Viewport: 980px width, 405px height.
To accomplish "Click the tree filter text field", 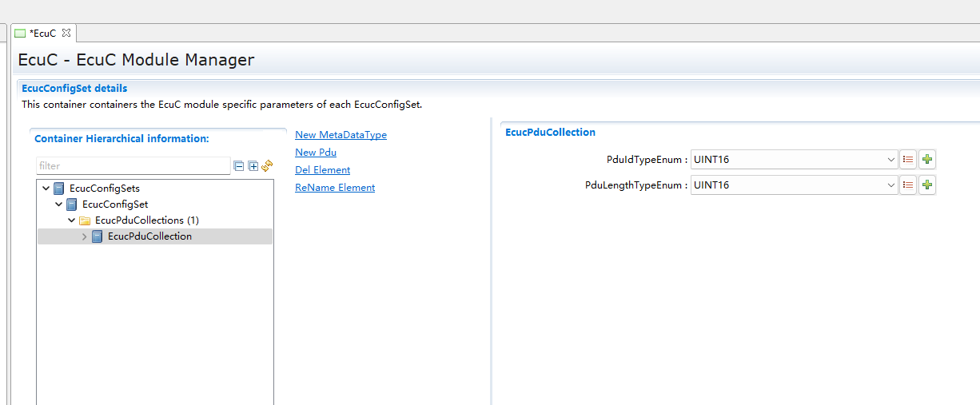I will coord(133,166).
